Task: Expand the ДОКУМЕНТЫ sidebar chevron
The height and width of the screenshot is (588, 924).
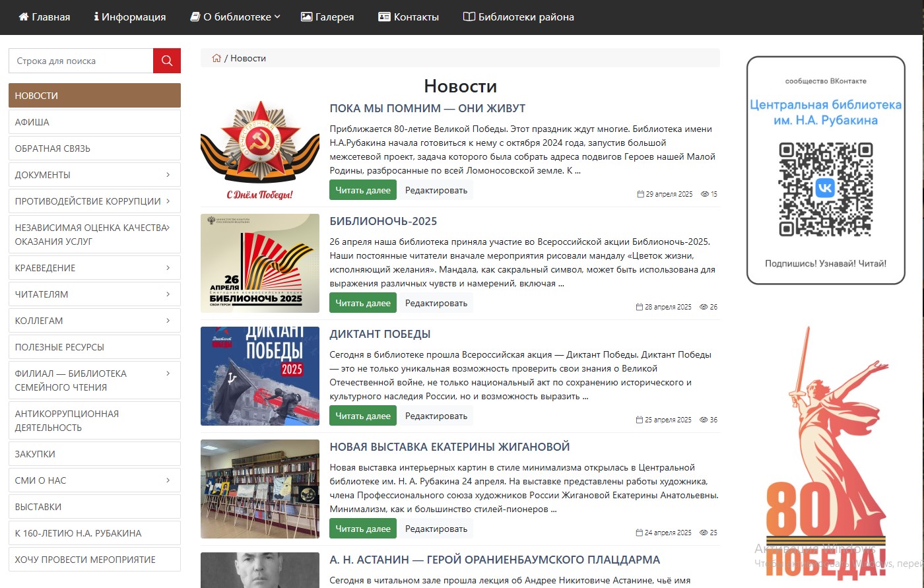Action: pyautogui.click(x=168, y=175)
